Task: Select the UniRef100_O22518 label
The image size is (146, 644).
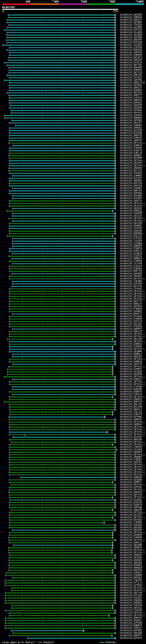Action: pyautogui.click(x=131, y=45)
